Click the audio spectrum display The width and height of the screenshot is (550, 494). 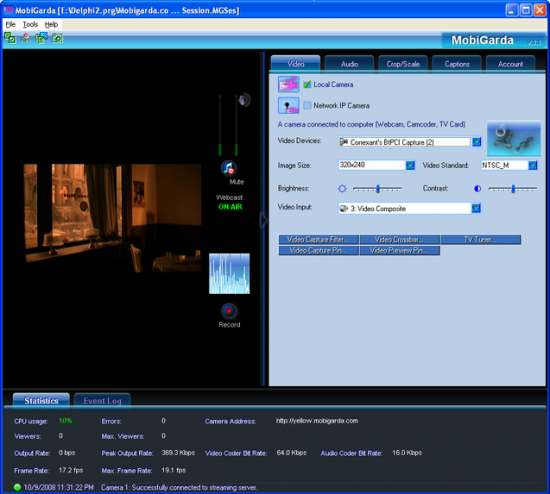(229, 274)
